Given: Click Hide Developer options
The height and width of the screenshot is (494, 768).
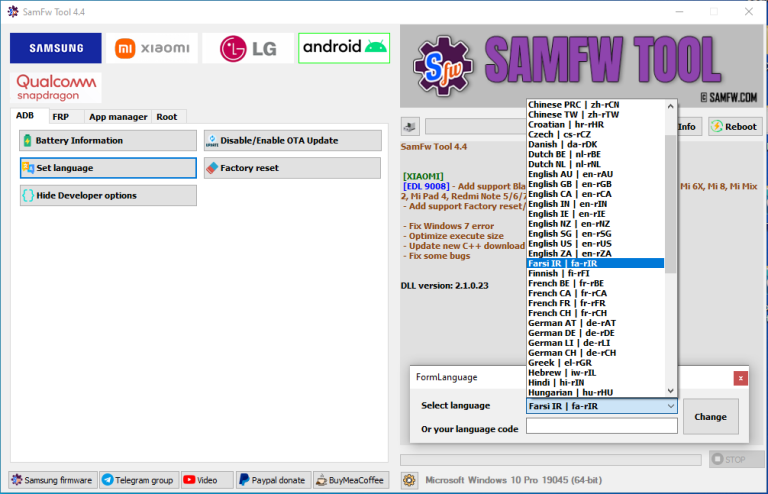Looking at the screenshot, I should (108, 195).
